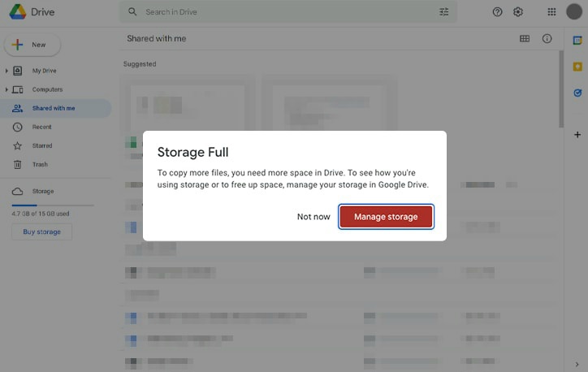Dismiss dialog with Not now

[x=313, y=217]
